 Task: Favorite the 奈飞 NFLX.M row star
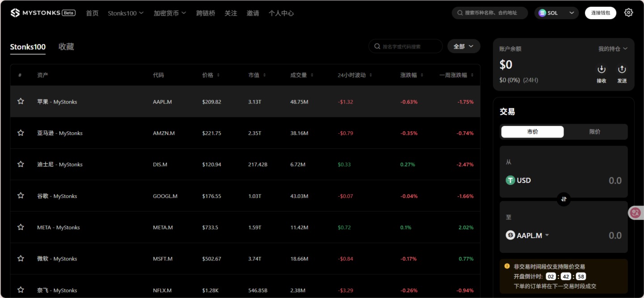(20, 290)
